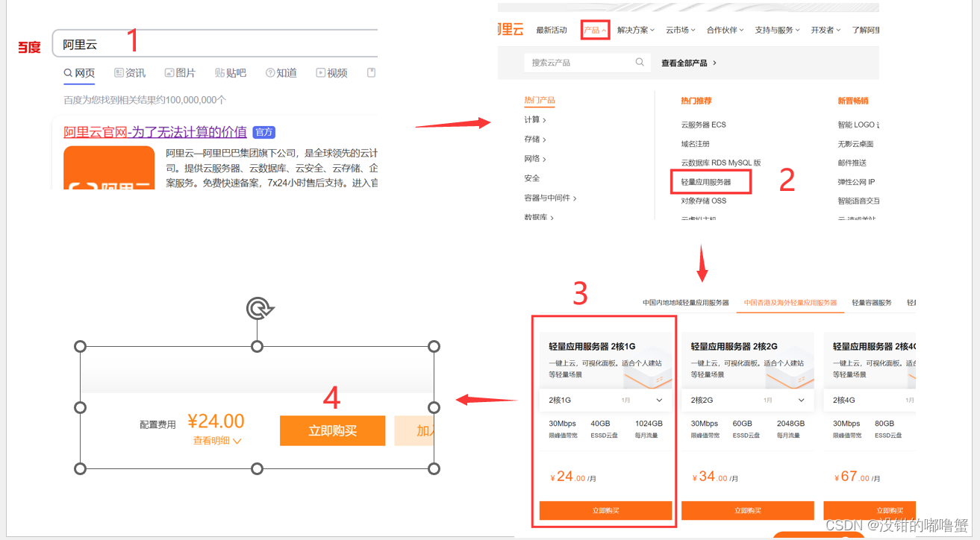Viewport: 980px width, 540px height.
Task: Open 最新活动 in Aliyun navigation
Action: point(552,31)
